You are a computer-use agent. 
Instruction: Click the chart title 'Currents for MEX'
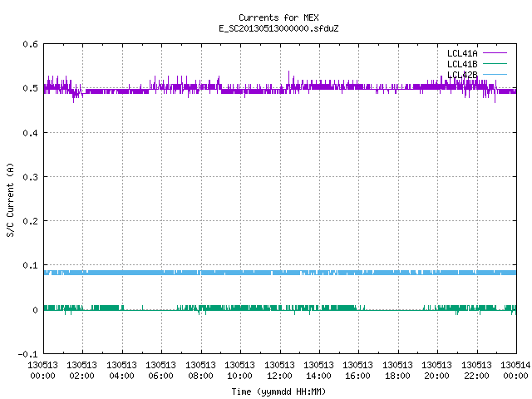(278, 17)
